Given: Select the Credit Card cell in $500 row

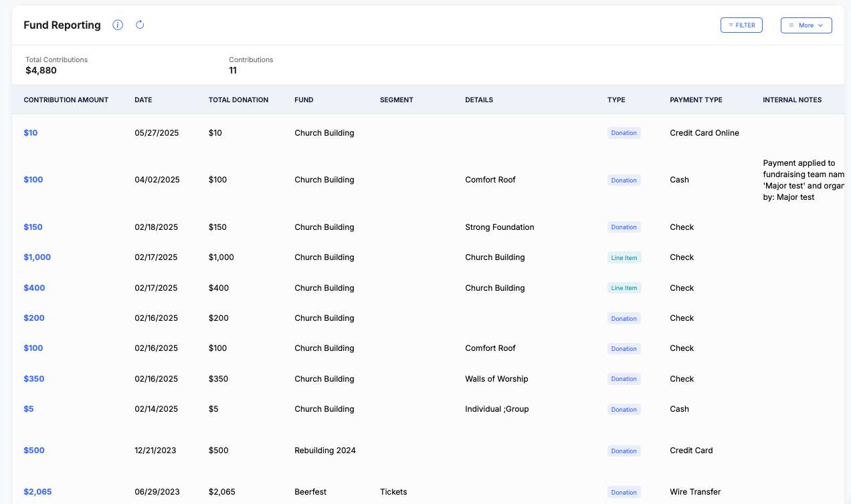Looking at the screenshot, I should 691,451.
